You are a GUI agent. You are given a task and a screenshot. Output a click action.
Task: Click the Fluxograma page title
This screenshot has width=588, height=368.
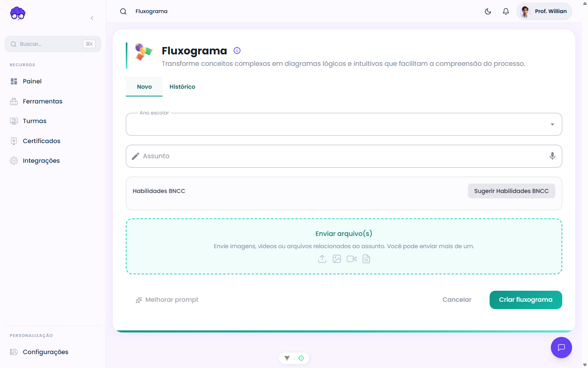pyautogui.click(x=194, y=51)
